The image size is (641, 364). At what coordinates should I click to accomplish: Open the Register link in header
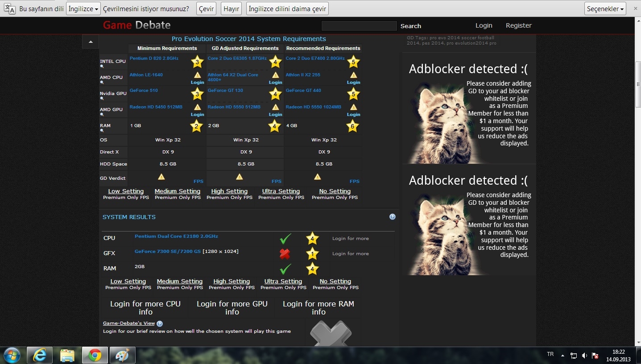(518, 25)
